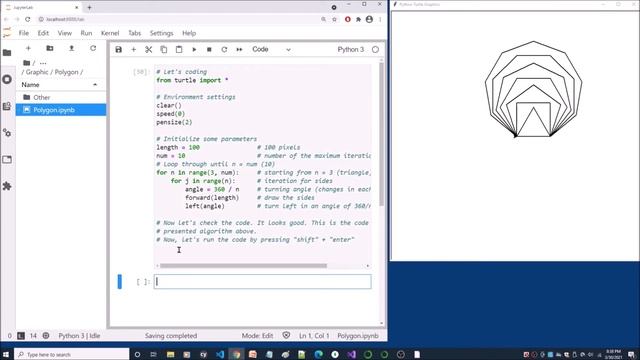Open the View menu
The height and width of the screenshot is (360, 640).
point(64,33)
